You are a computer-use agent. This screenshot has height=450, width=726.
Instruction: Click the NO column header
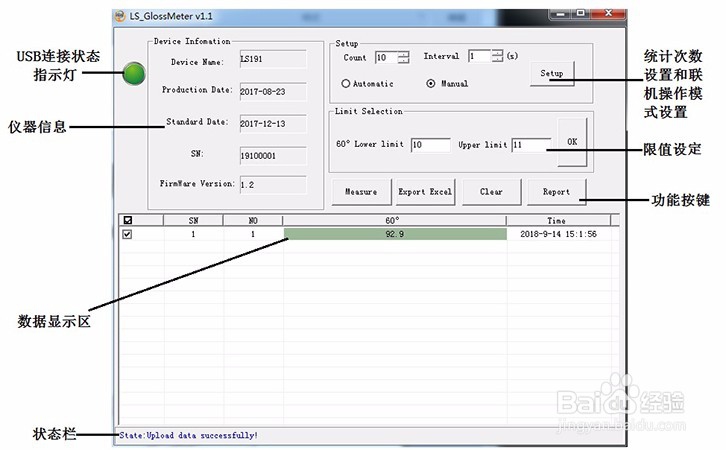[253, 220]
